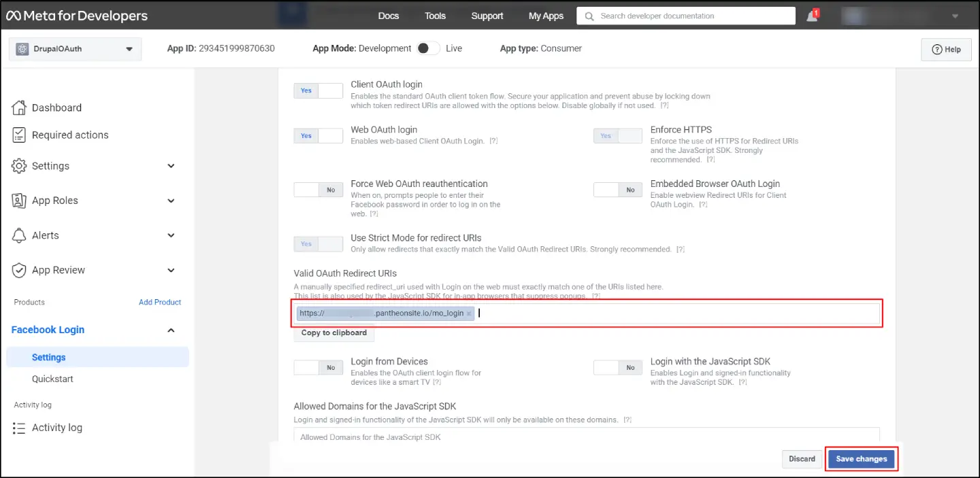
Task: Click the Required actions checklist icon
Action: point(19,135)
